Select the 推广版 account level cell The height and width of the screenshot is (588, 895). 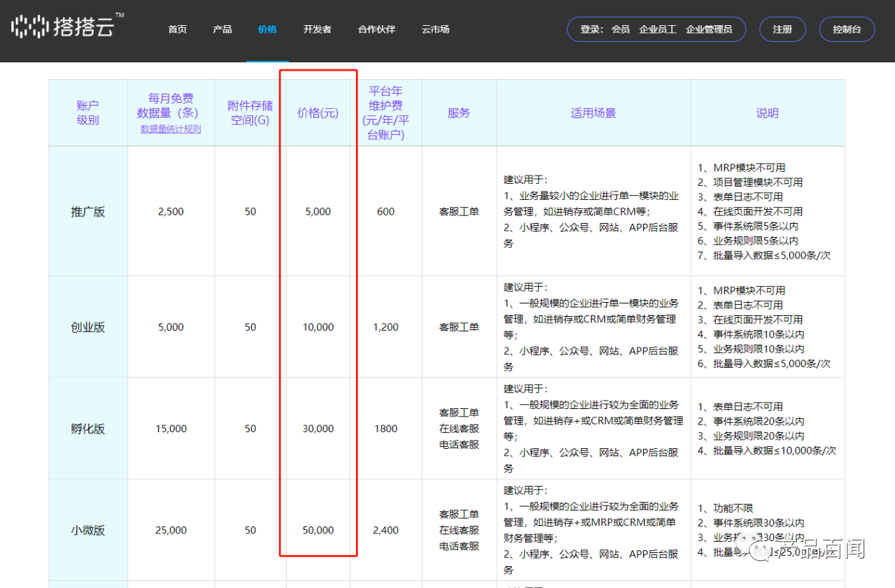[x=88, y=212]
